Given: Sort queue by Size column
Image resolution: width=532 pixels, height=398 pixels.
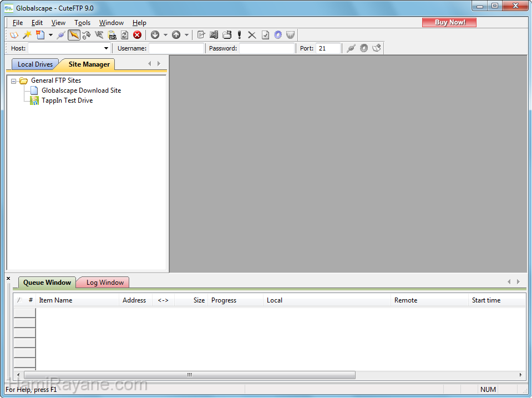Looking at the screenshot, I should 191,300.
